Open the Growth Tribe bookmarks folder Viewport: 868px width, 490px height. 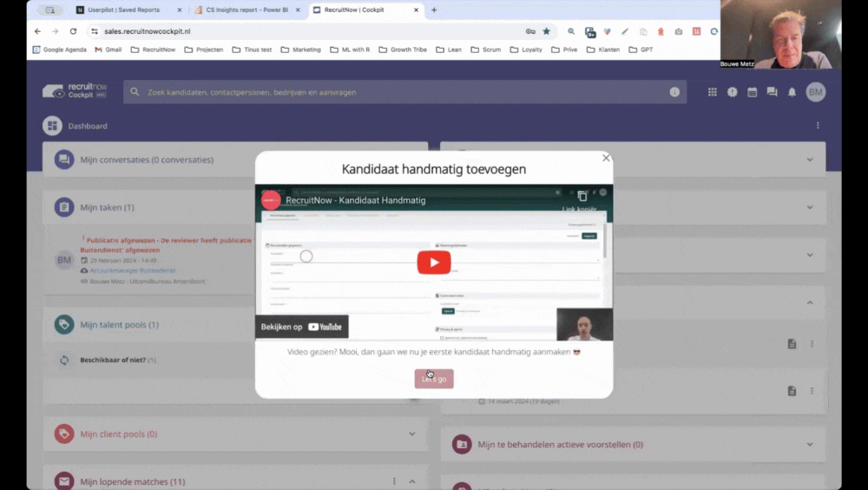pyautogui.click(x=403, y=50)
